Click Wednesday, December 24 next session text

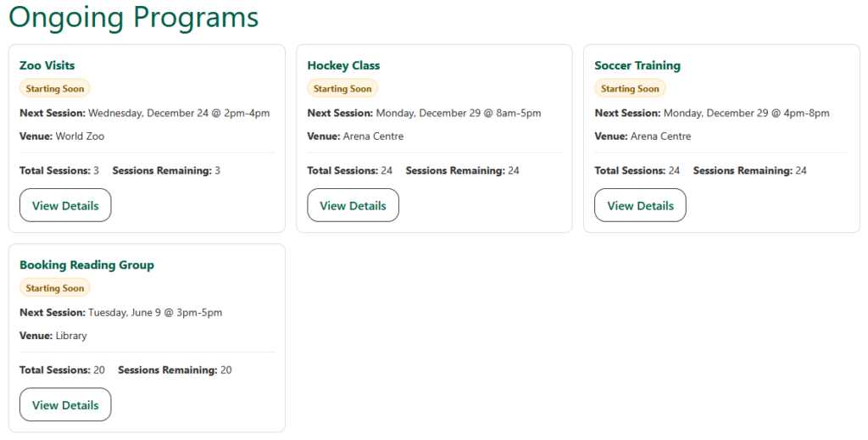pos(178,113)
